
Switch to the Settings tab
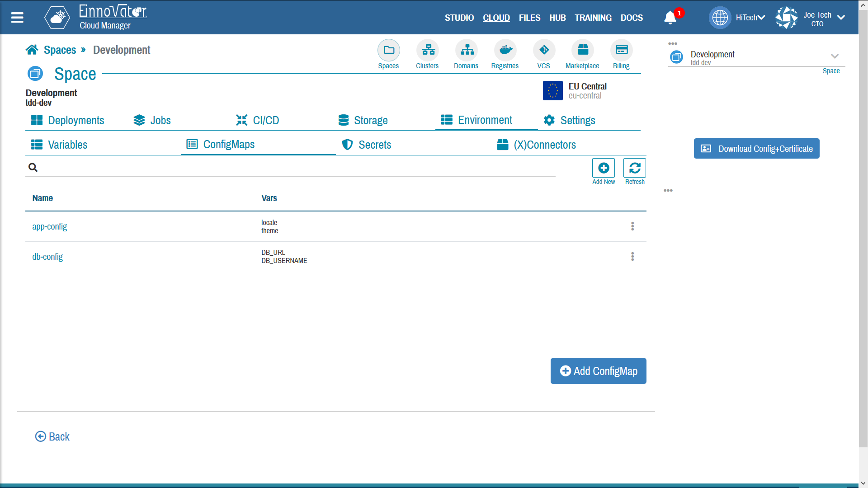570,120
